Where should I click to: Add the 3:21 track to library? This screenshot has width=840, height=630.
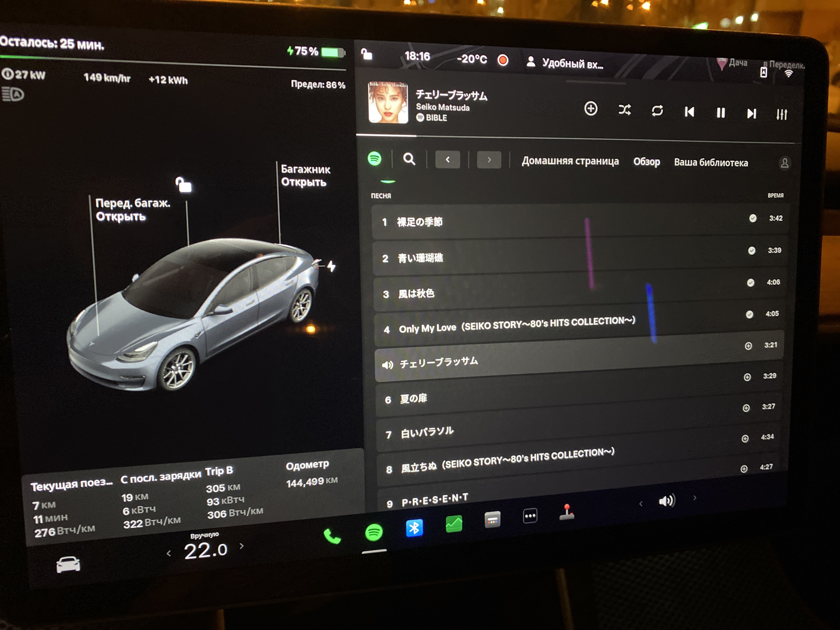click(x=748, y=346)
